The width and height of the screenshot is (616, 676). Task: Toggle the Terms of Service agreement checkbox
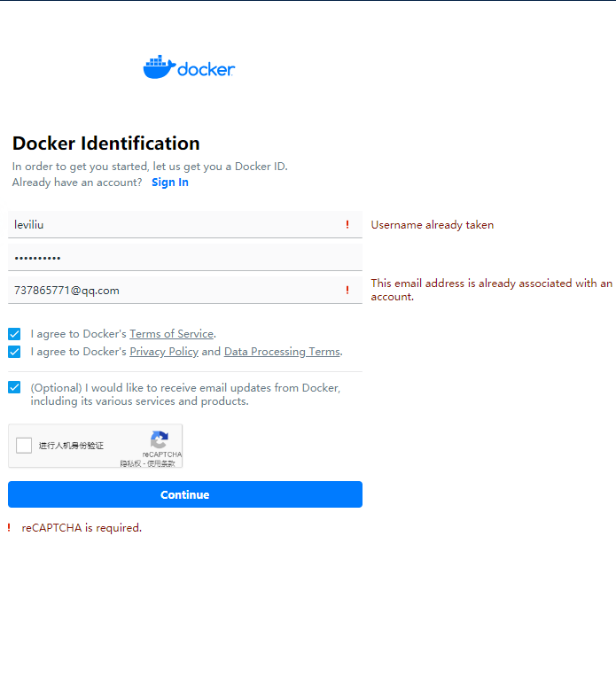[x=14, y=334]
